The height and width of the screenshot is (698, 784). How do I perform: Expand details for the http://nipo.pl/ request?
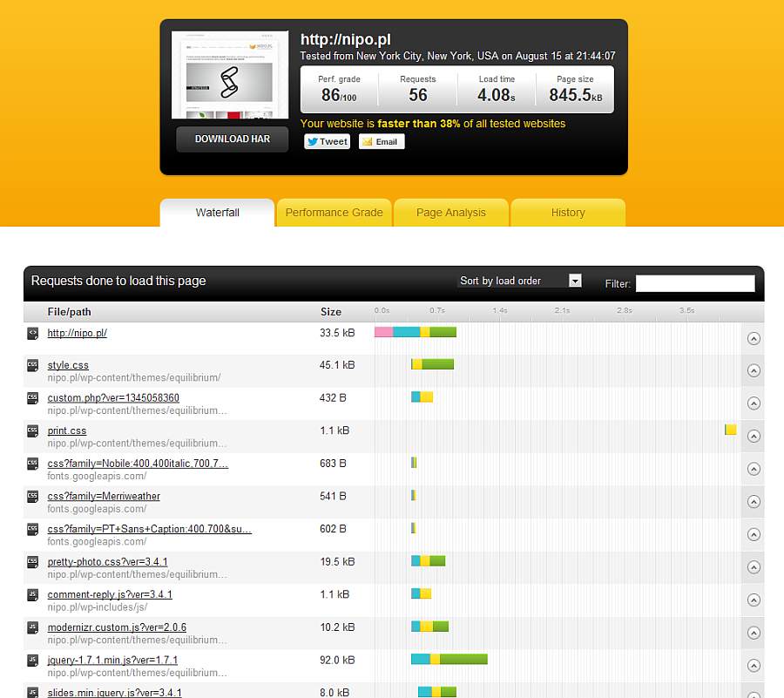click(x=754, y=338)
